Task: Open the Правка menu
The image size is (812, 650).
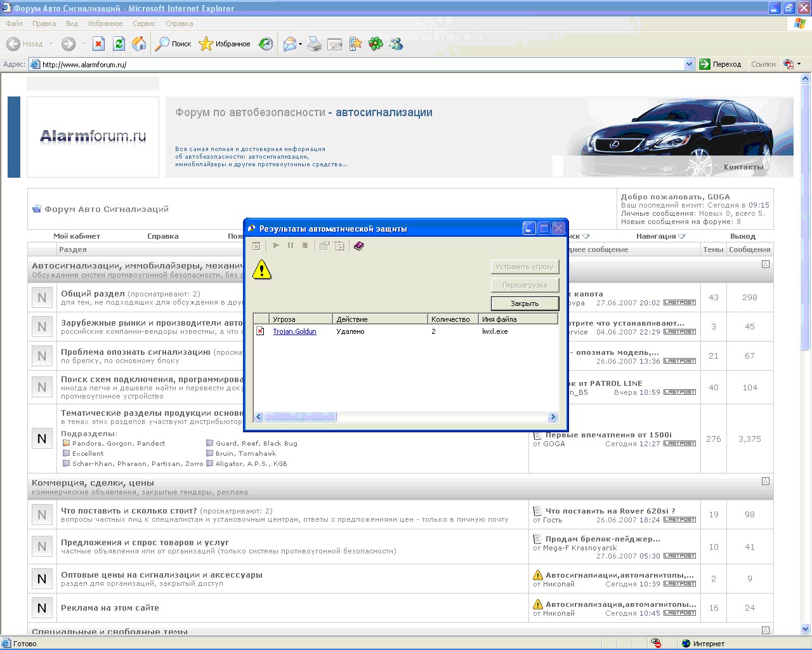Action: (44, 23)
